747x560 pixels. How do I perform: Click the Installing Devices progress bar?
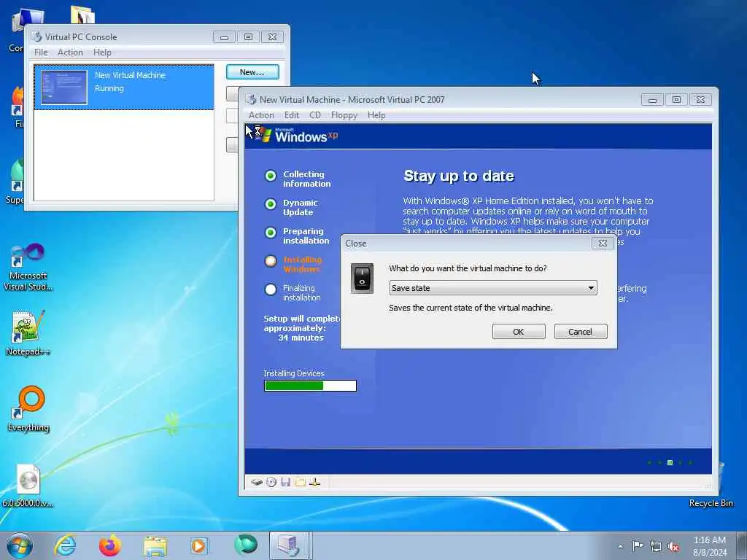tap(310, 386)
